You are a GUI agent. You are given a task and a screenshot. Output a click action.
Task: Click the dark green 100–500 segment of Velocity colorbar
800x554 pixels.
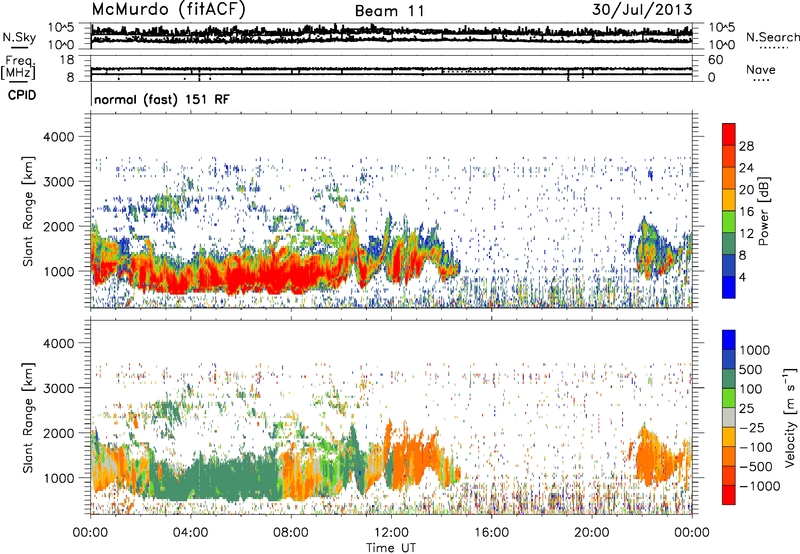[729, 379]
